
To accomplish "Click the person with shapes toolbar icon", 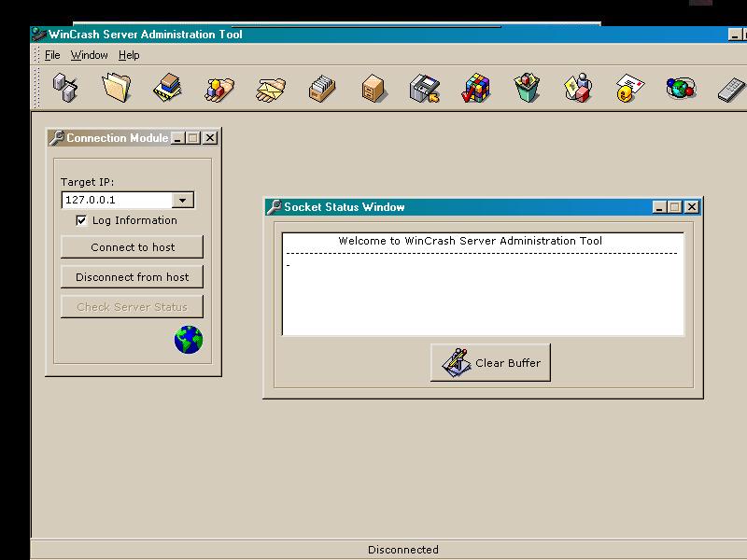I will click(x=578, y=88).
